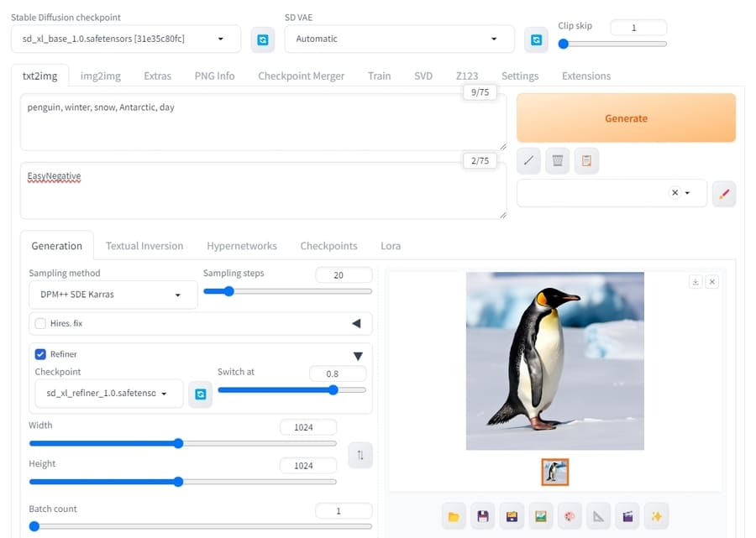Open the Z123 tab

(x=467, y=76)
